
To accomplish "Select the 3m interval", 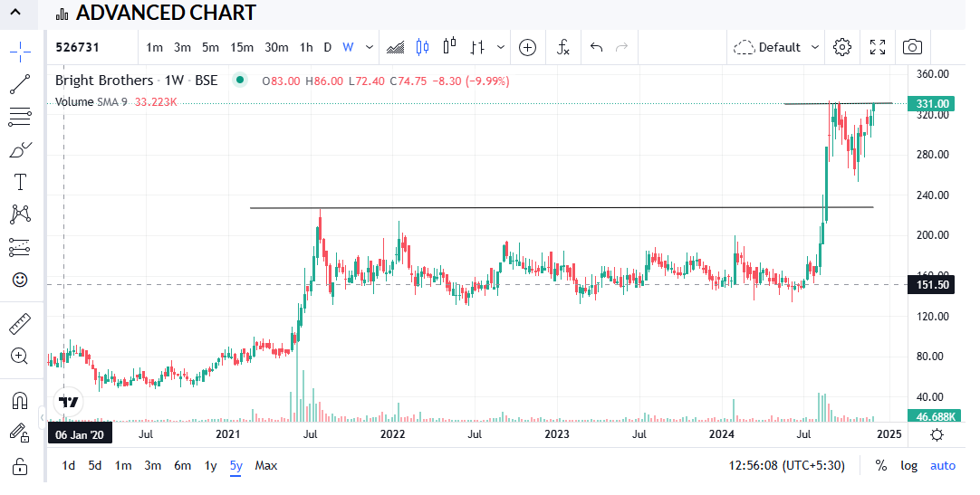I will (x=182, y=47).
